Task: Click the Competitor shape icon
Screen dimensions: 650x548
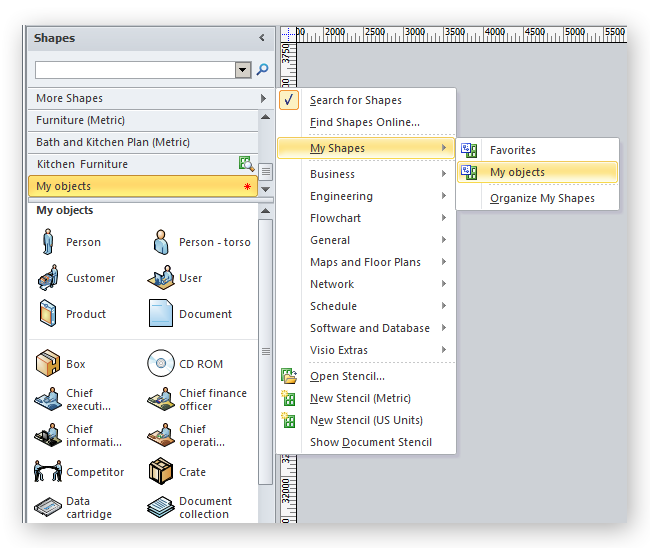Action: [47, 472]
